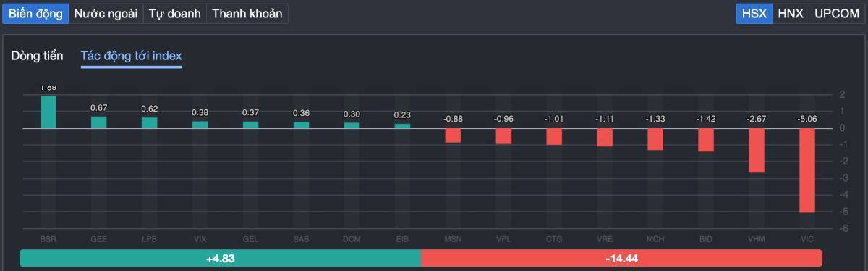This screenshot has height=271, width=868.
Task: Select the Biến động tab
Action: pyautogui.click(x=35, y=14)
